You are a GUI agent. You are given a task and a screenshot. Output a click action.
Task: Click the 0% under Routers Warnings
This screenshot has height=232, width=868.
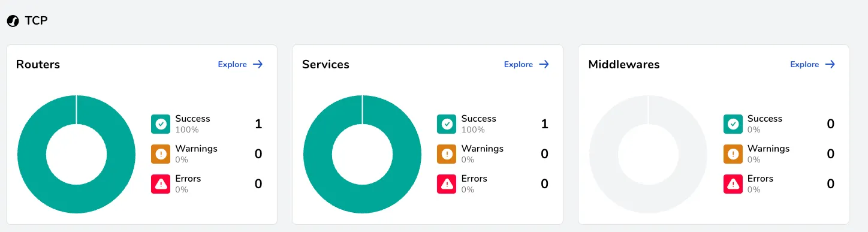(182, 159)
